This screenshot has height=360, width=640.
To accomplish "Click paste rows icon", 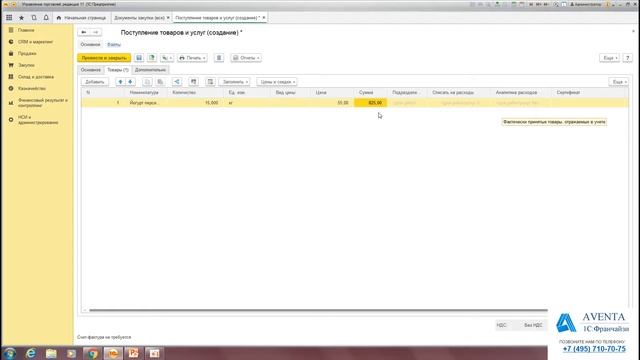I will tap(160, 82).
